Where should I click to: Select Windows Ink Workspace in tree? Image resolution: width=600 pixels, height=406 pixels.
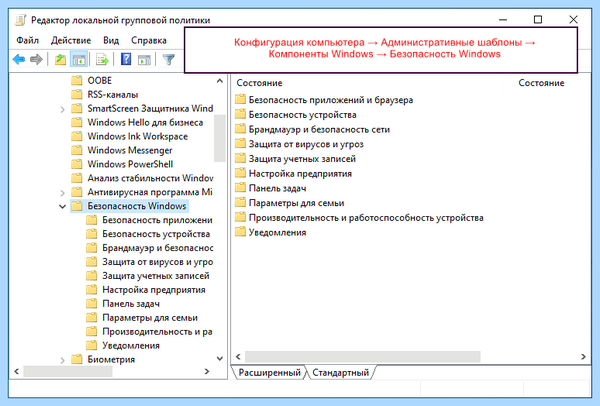click(137, 136)
